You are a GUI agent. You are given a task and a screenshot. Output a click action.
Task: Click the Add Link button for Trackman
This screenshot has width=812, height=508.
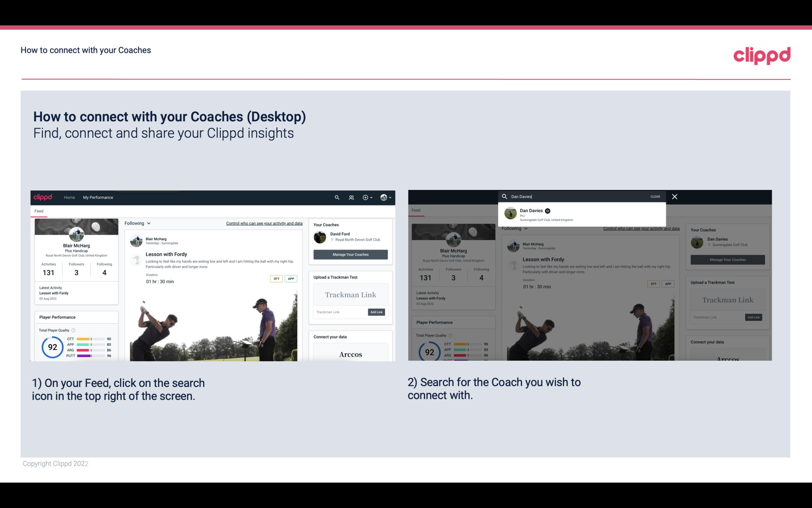pos(377,312)
